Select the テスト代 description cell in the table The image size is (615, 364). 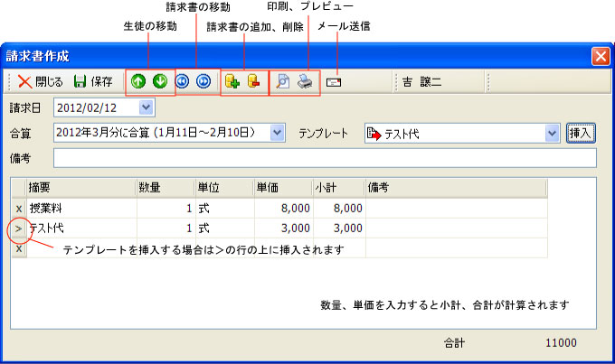pos(81,228)
